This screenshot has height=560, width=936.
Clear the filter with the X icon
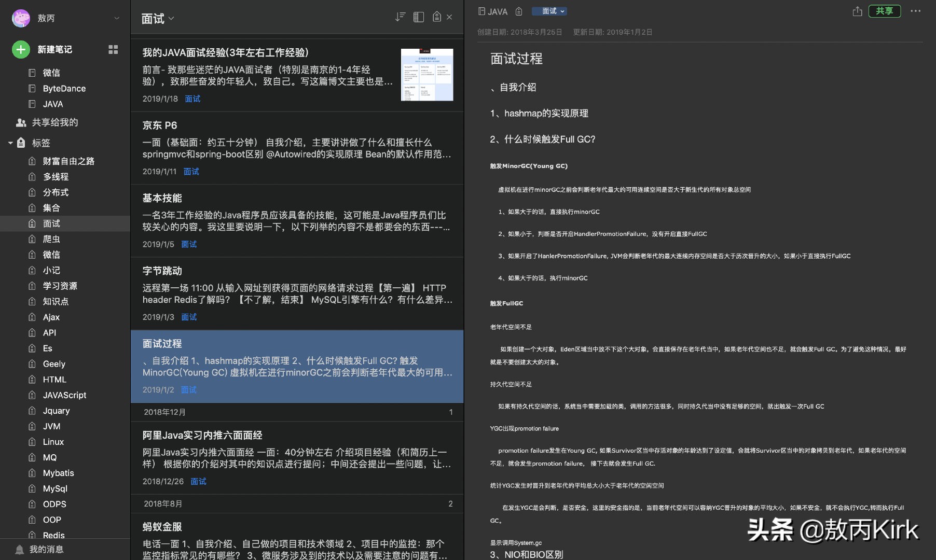point(449,17)
